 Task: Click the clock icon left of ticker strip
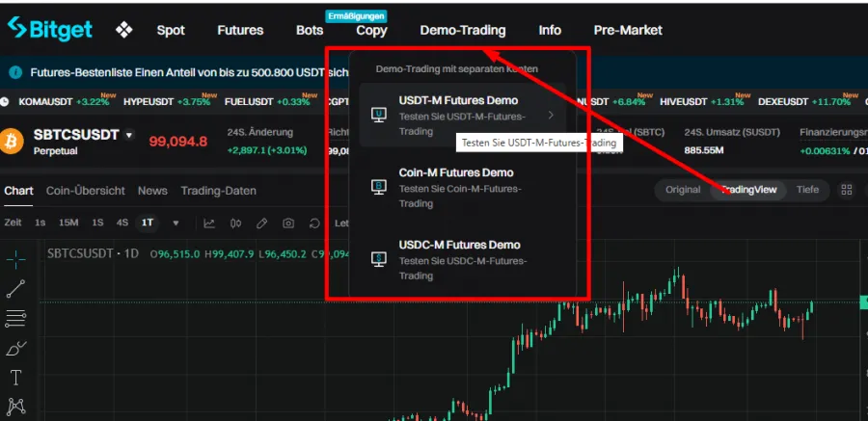tap(5, 102)
